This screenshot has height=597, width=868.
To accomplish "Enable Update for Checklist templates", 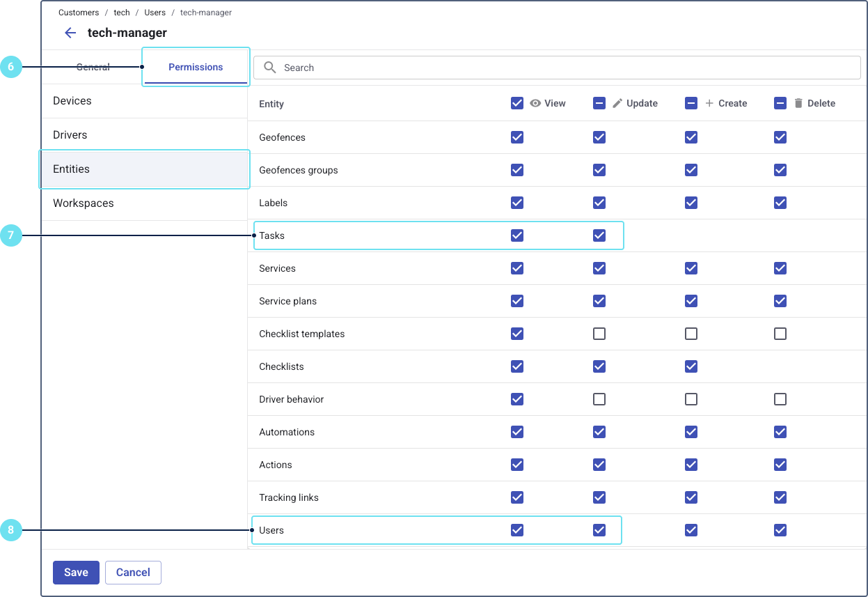I will pyautogui.click(x=599, y=334).
